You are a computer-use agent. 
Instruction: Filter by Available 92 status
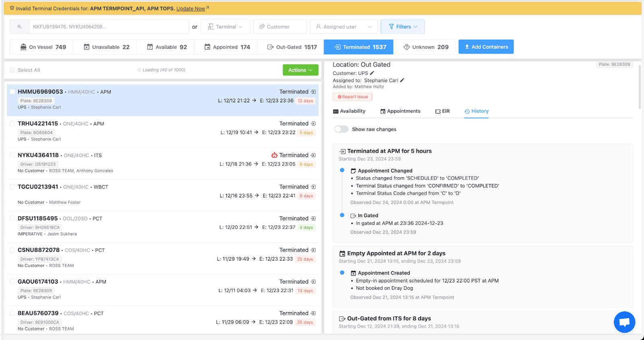click(x=165, y=47)
